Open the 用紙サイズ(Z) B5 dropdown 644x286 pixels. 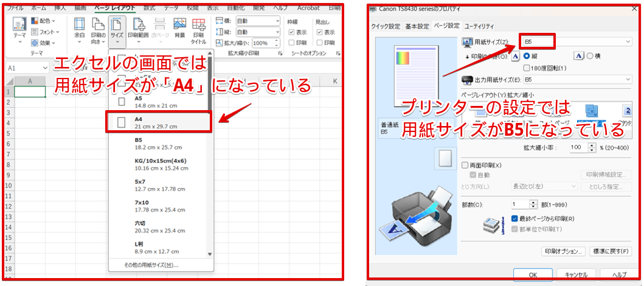coord(576,41)
